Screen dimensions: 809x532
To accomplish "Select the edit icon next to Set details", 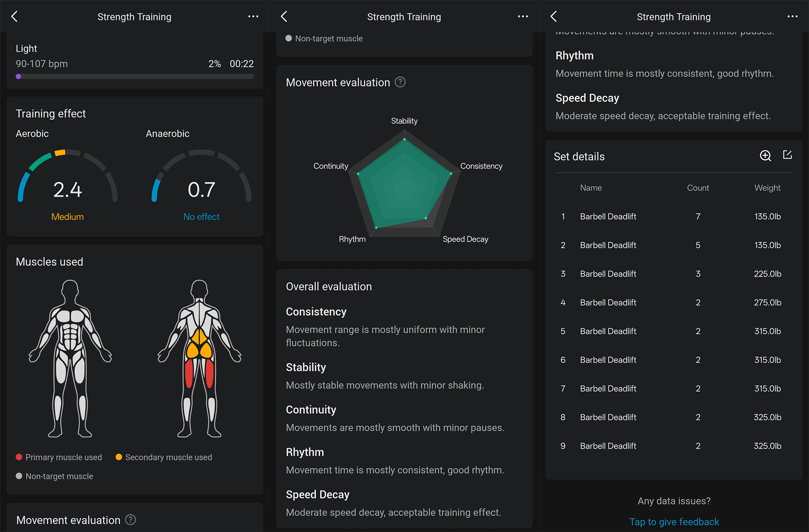I will (788, 155).
